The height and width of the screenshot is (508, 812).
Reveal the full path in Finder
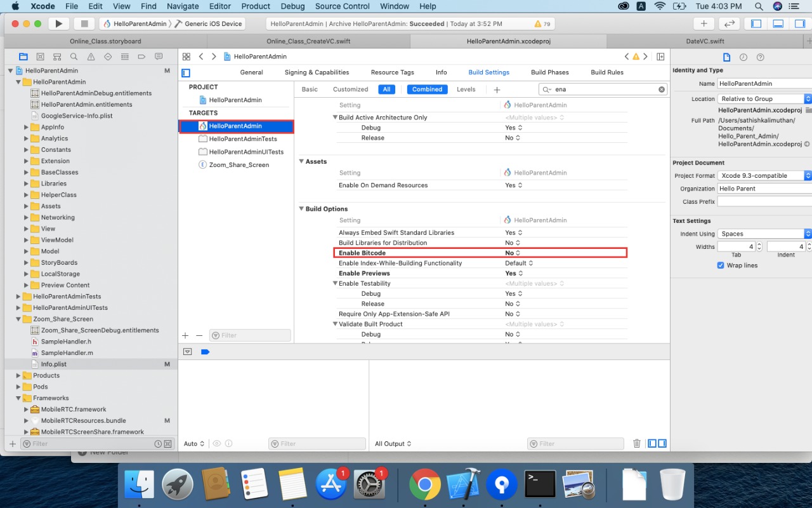(x=807, y=144)
